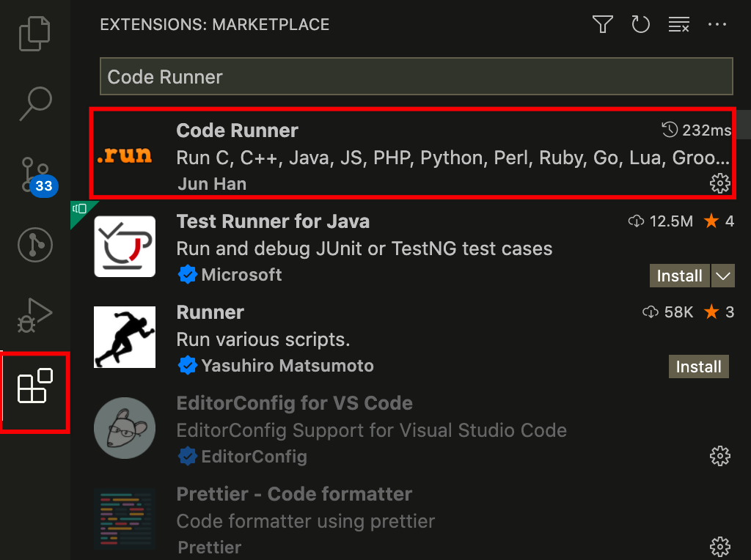Click the Prettier extension logo

point(125,519)
